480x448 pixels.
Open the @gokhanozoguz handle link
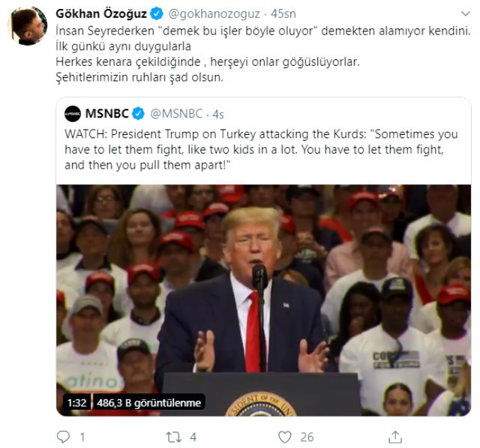[214, 13]
